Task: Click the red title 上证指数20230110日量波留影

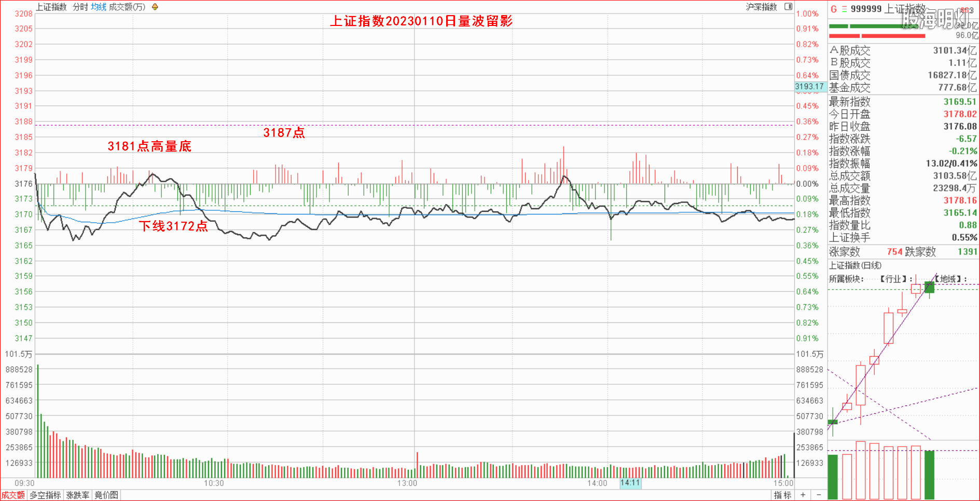Action: pos(421,21)
